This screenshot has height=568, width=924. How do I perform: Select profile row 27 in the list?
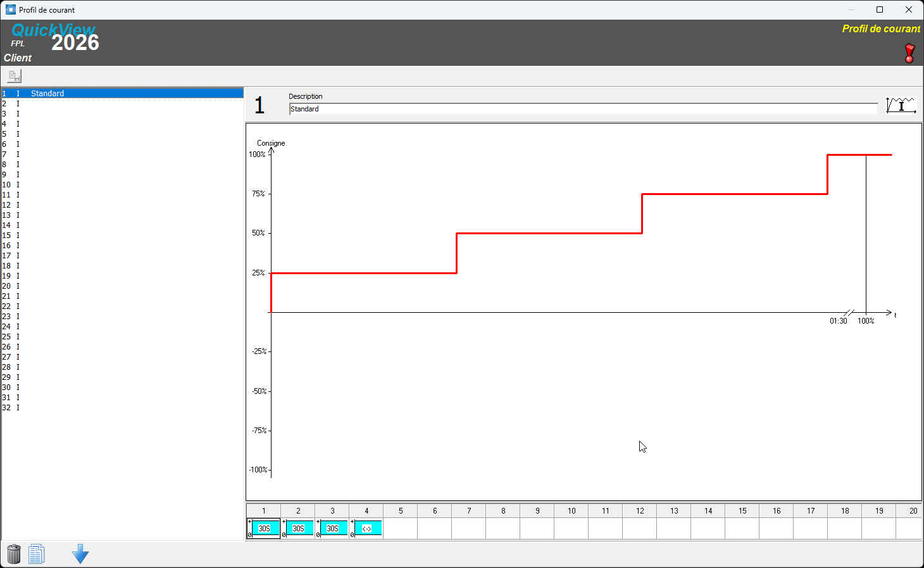click(122, 357)
